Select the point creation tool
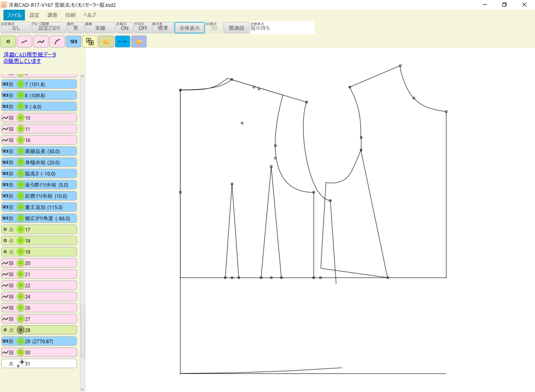 point(8,41)
